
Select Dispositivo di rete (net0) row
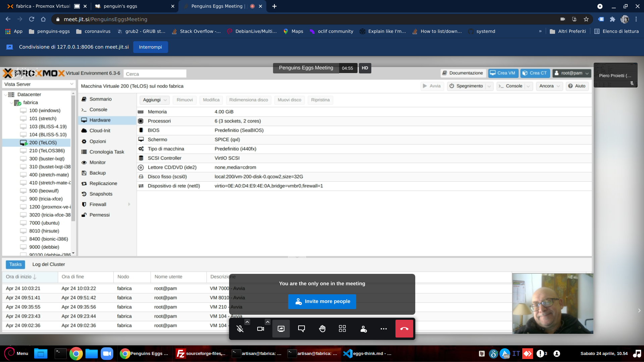[x=364, y=186]
